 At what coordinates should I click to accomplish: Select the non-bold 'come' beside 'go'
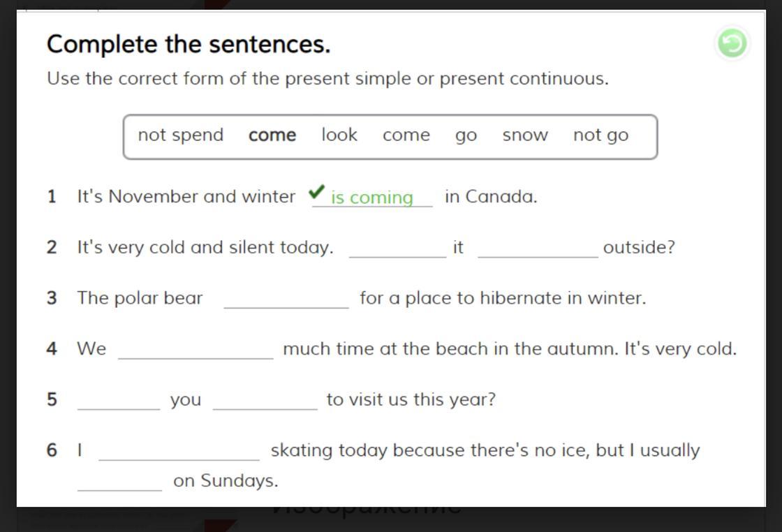[x=406, y=135]
